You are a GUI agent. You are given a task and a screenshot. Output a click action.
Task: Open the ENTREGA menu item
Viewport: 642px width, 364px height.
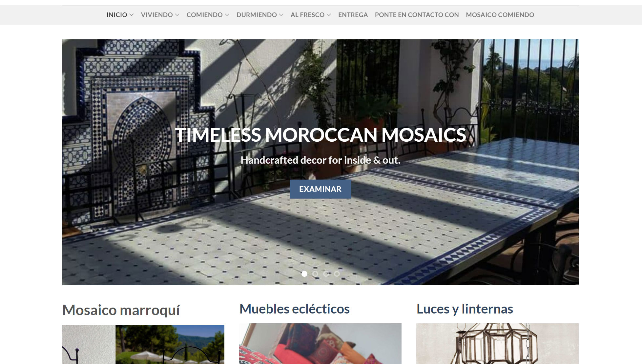(353, 15)
